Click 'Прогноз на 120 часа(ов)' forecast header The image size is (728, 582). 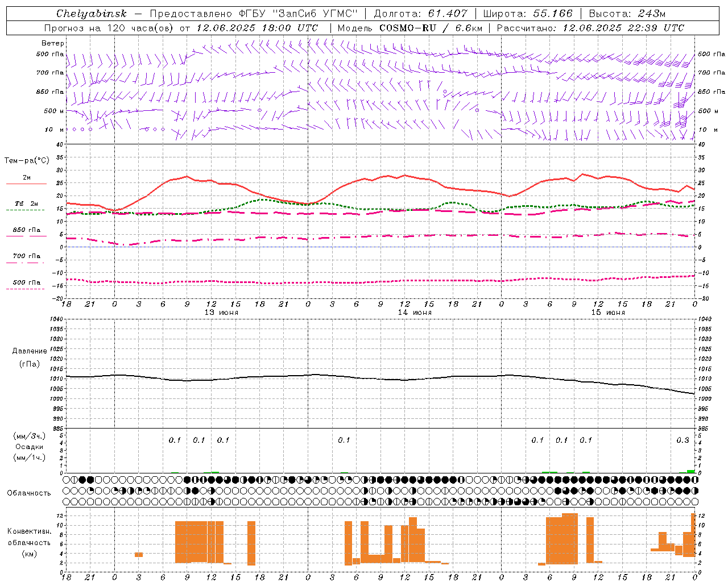(x=109, y=28)
